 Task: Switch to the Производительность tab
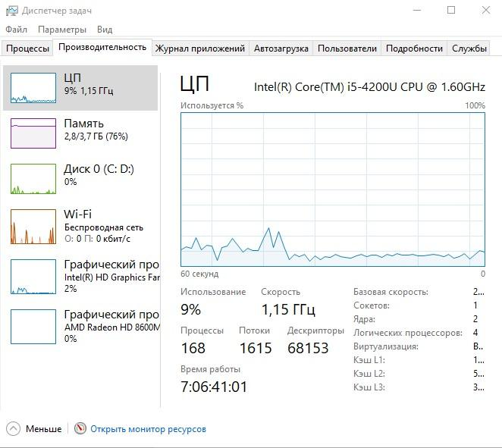tap(102, 47)
